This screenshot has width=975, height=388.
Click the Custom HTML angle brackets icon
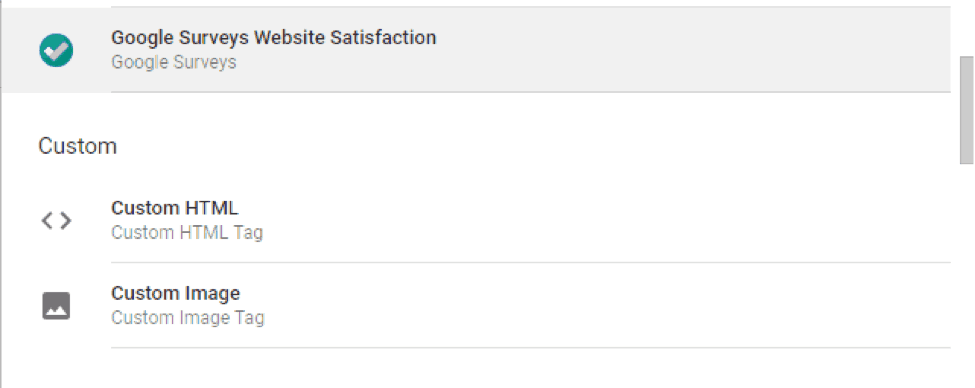click(56, 220)
